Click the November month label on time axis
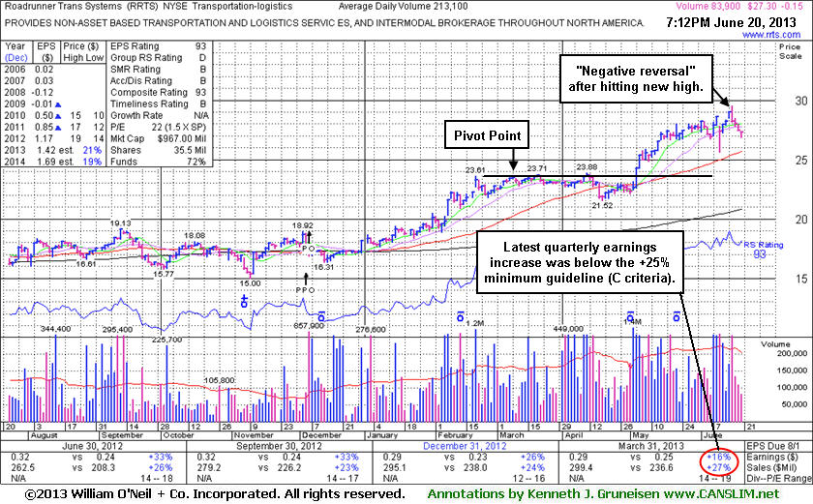The image size is (813, 504). (x=253, y=435)
